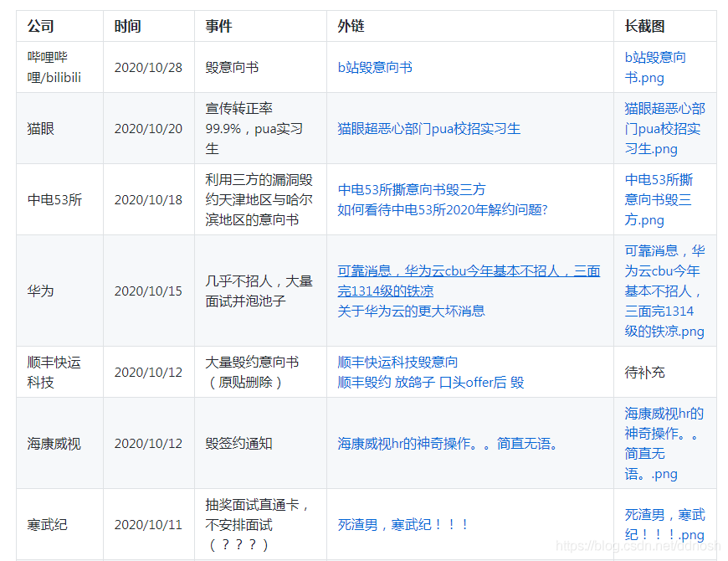
Task: Open the 顺丰毁约 放鸽子 口头offer后 毁 link
Action: point(430,382)
